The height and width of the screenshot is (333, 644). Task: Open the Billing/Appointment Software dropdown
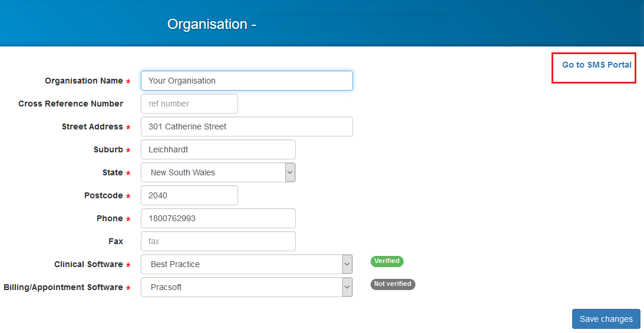tap(246, 288)
